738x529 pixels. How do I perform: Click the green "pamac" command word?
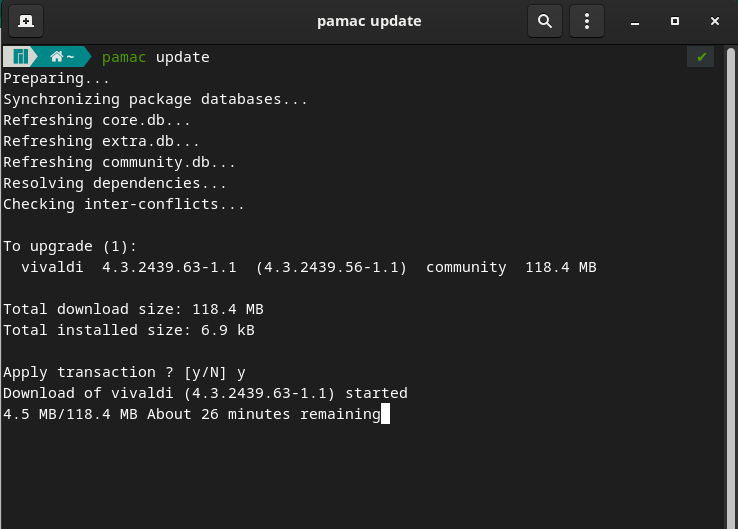coord(124,57)
